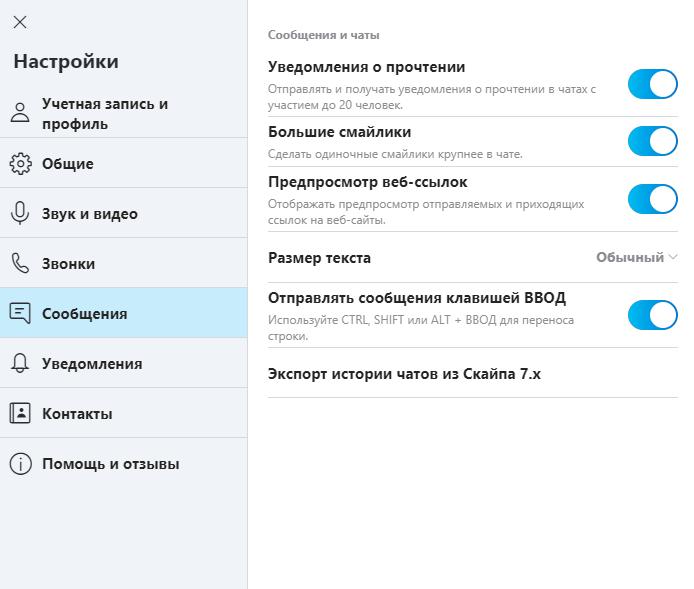This screenshot has height=589, width=694.
Task: Toggle Отправлять сообщения клавишей ВВОД switch
Action: tap(652, 315)
